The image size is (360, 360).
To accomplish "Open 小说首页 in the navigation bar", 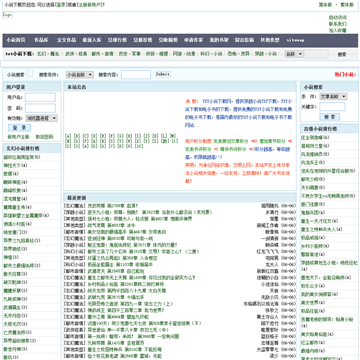I will (x=16, y=40).
